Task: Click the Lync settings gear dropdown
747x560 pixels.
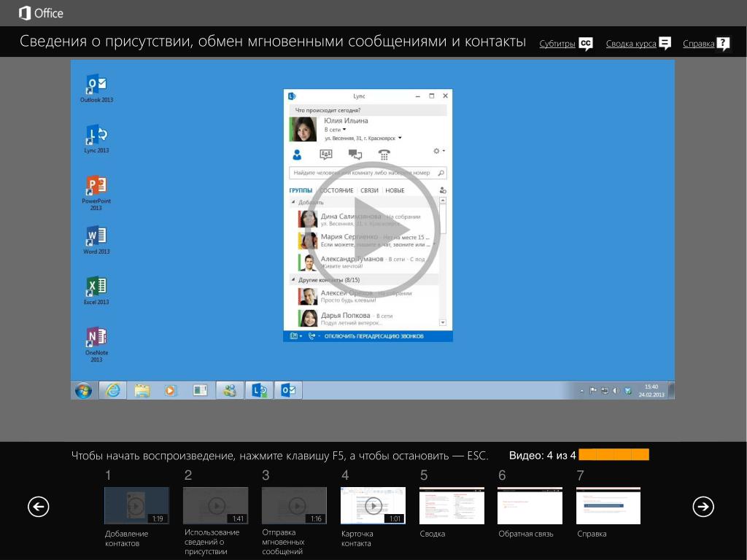Action: point(438,152)
